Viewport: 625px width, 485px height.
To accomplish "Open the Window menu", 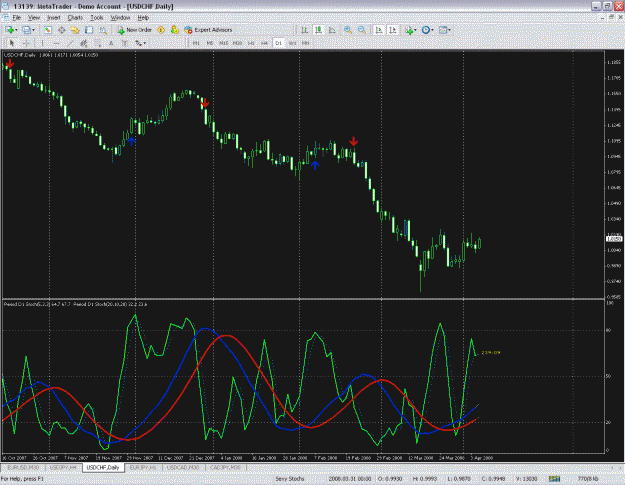I will (x=120, y=18).
